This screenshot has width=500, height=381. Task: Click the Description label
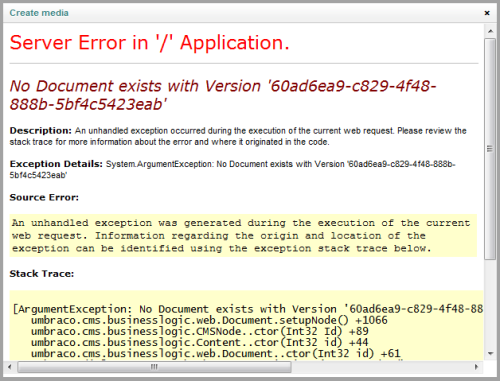coord(41,130)
